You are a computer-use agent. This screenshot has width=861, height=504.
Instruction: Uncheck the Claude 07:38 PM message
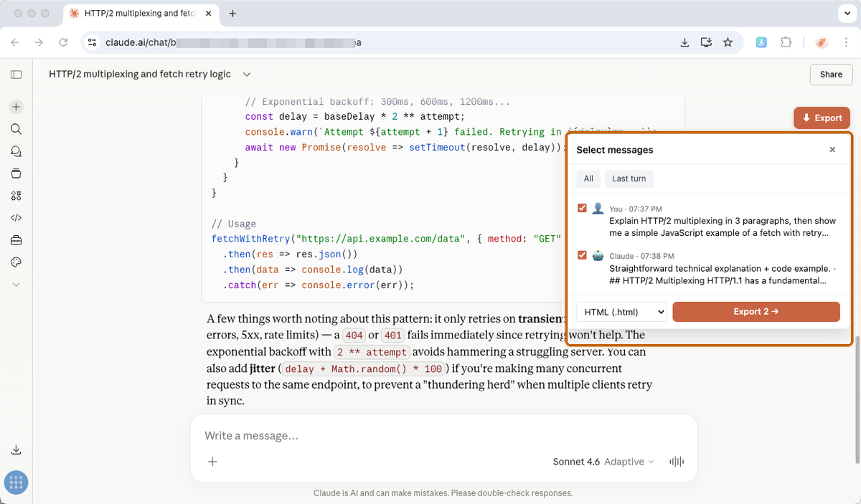pyautogui.click(x=583, y=255)
